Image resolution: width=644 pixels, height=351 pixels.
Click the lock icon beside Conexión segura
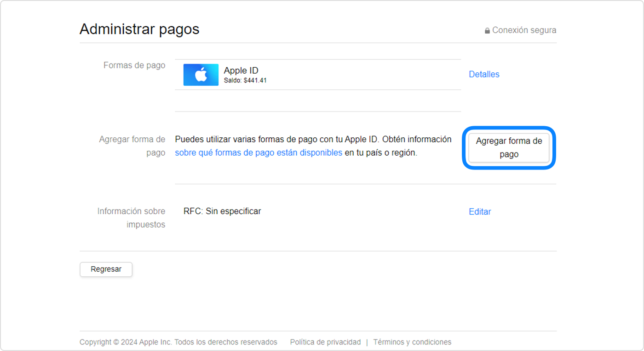coord(487,31)
